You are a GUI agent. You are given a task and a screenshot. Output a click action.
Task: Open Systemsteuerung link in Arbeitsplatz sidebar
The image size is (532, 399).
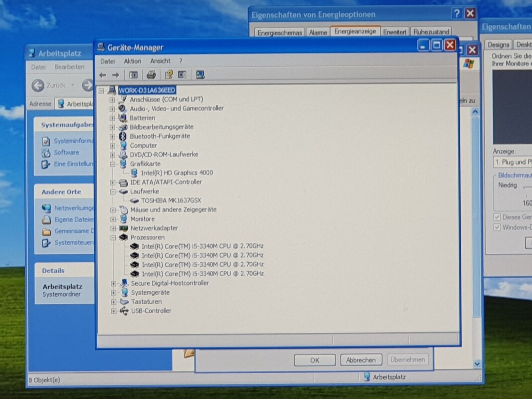pyautogui.click(x=74, y=243)
